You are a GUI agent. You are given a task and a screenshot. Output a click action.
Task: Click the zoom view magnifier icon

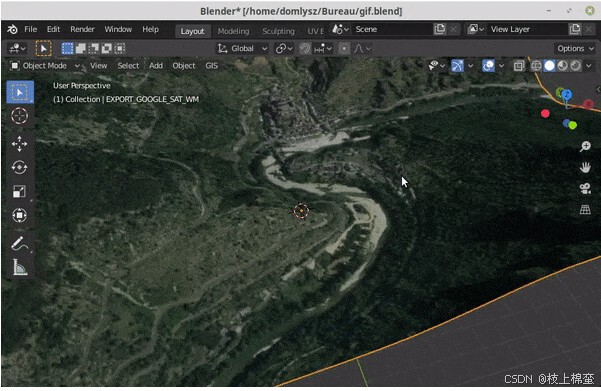tap(585, 146)
